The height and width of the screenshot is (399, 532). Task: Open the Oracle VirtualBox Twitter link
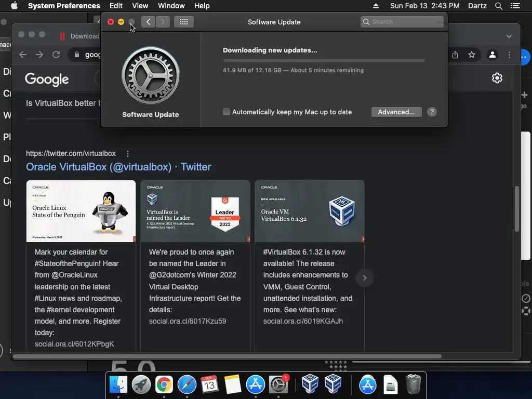(x=118, y=167)
